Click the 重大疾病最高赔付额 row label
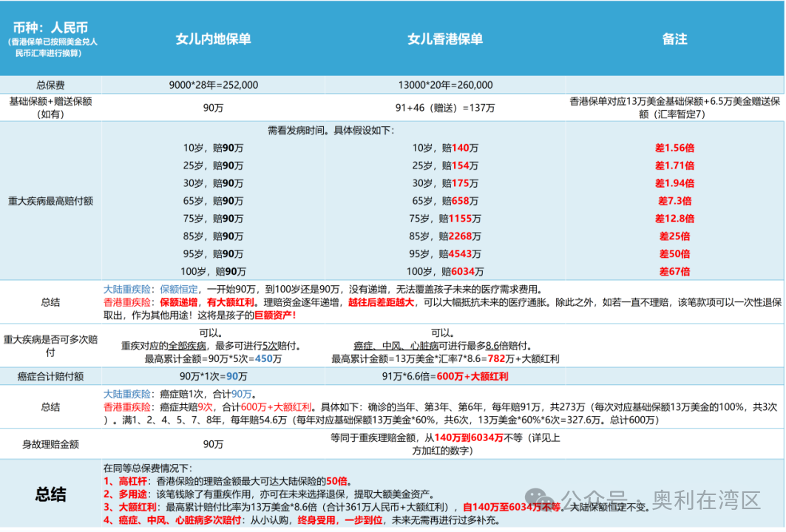The width and height of the screenshot is (786, 532). click(x=50, y=200)
